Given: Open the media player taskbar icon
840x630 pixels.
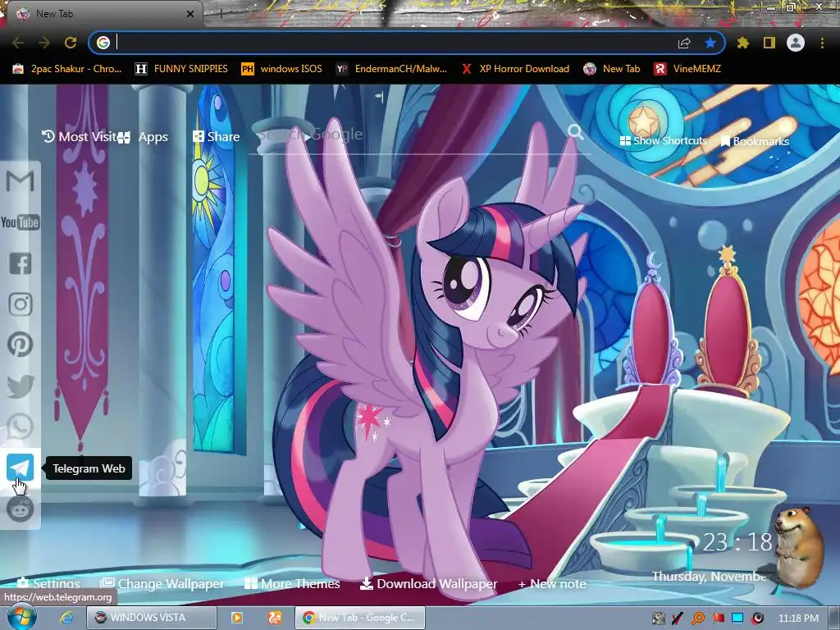Looking at the screenshot, I should [x=236, y=618].
